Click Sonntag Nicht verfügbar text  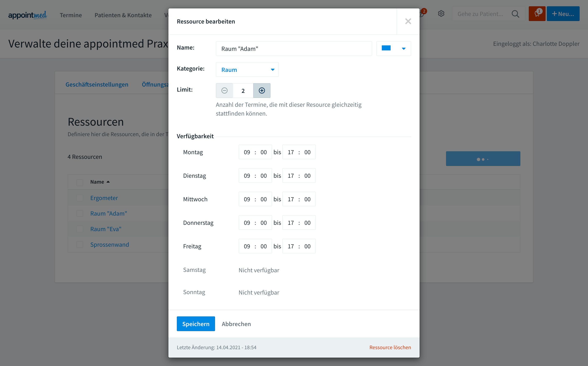[x=259, y=292]
